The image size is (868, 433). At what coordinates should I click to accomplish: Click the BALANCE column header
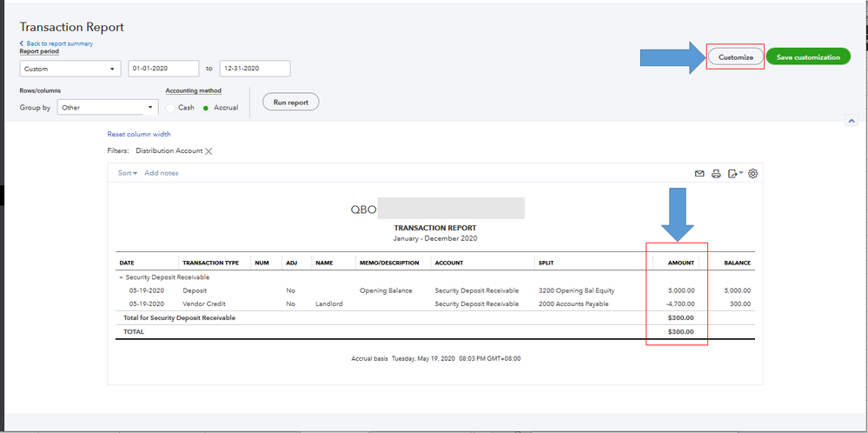pos(738,263)
